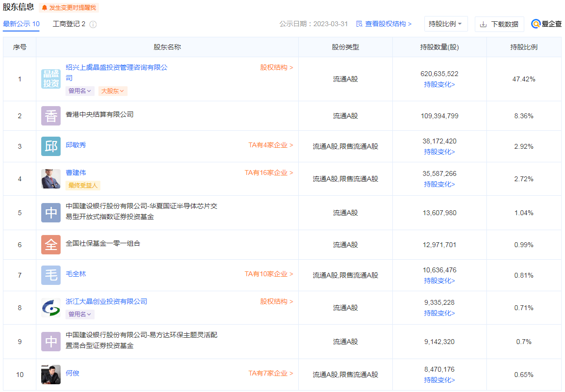Click the 中 avatar for 易方达环保主题 fund
The height and width of the screenshot is (392, 565).
[51, 342]
